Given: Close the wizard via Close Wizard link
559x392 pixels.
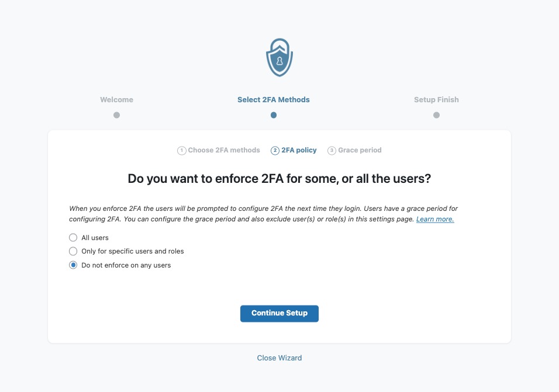Looking at the screenshot, I should click(x=279, y=358).
